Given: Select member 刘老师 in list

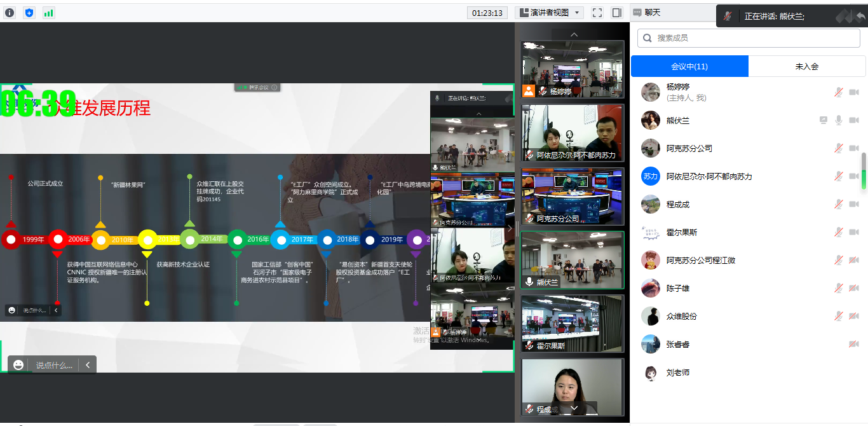Looking at the screenshot, I should pyautogui.click(x=748, y=373).
